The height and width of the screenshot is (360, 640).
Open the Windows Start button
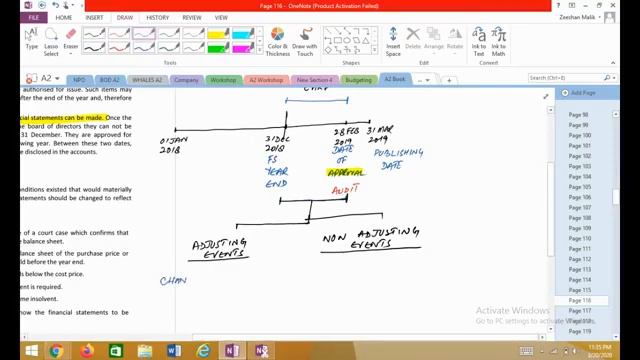[32, 351]
